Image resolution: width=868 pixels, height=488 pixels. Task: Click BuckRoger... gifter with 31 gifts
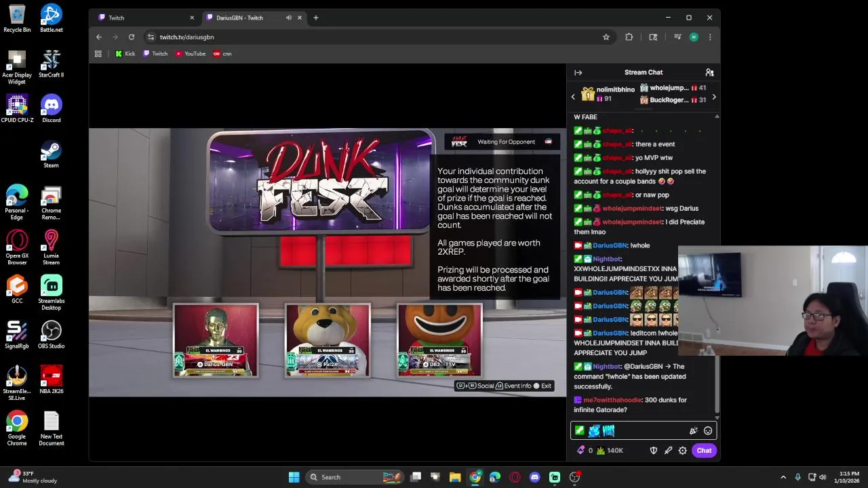pyautogui.click(x=673, y=100)
